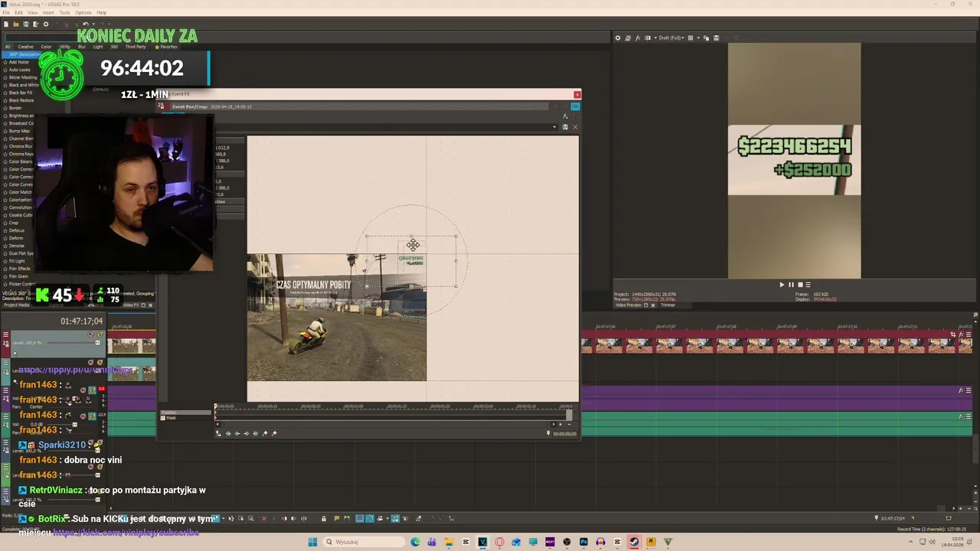Switch to the Creative FX tab

click(x=25, y=47)
